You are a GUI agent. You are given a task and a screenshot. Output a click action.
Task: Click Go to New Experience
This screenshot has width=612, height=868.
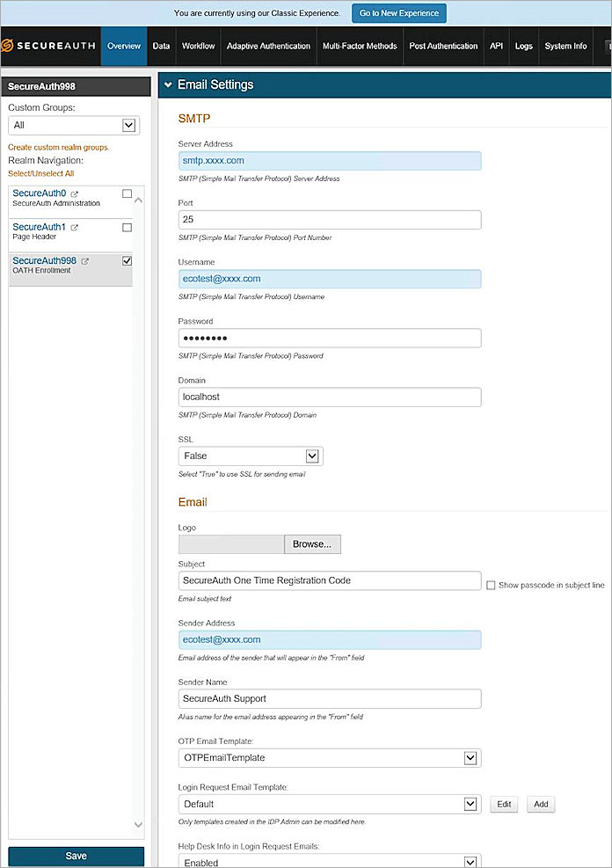(x=398, y=13)
